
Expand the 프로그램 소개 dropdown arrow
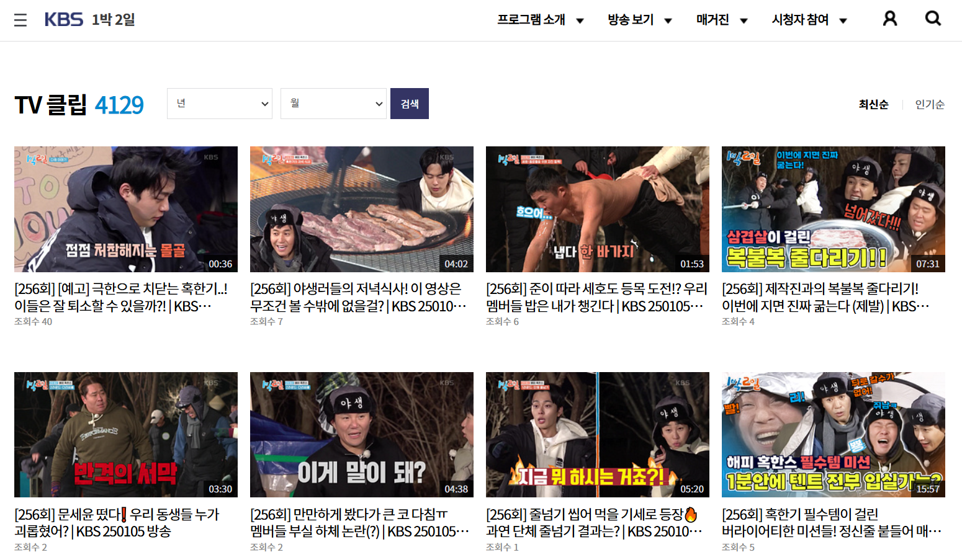580,20
